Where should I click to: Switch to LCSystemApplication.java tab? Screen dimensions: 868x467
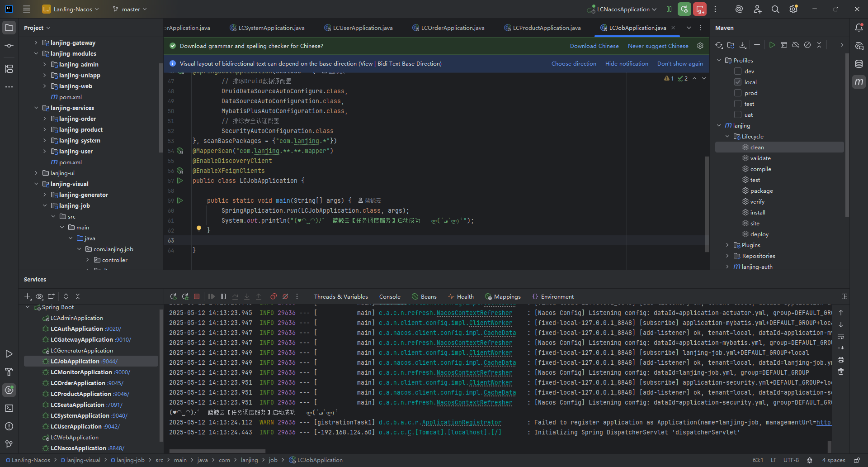tap(267, 28)
